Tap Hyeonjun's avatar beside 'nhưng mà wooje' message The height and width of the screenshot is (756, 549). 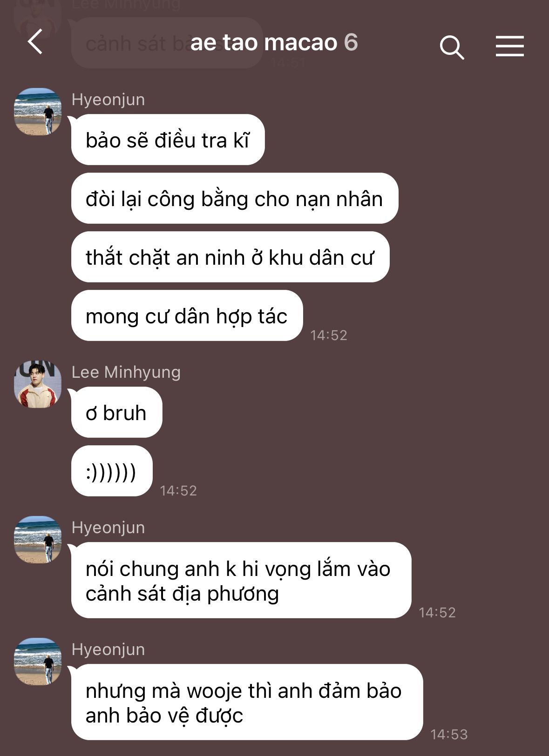click(38, 662)
